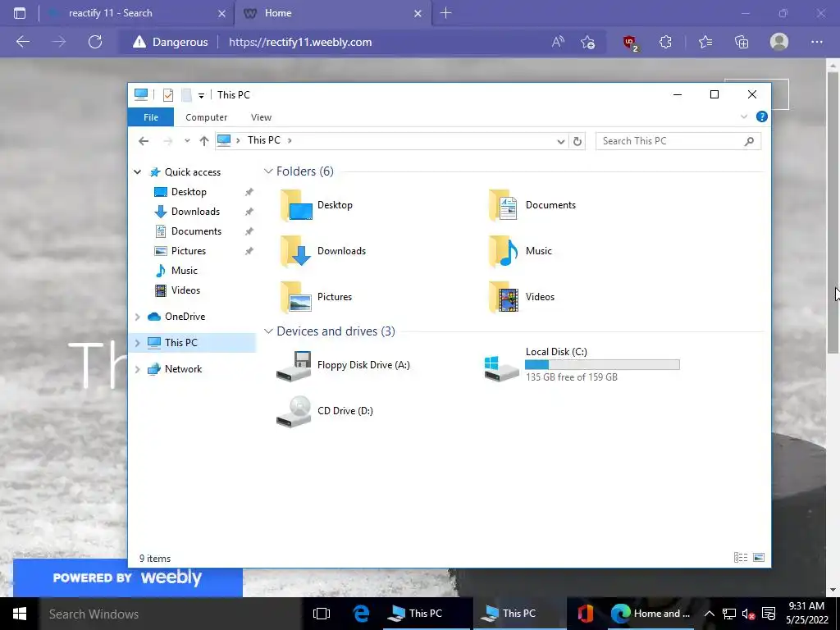Select Local Disk (C:) drive
The image size is (840, 630).
(582, 365)
